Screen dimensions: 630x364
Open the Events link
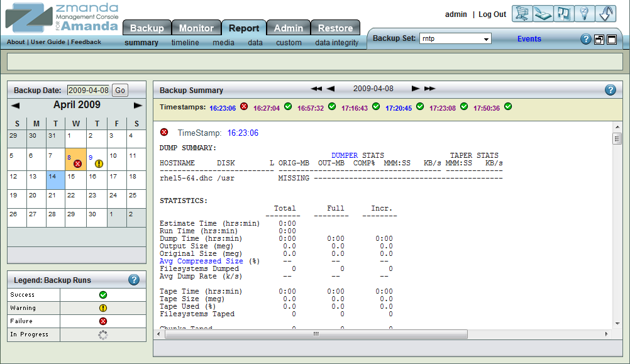(x=529, y=39)
